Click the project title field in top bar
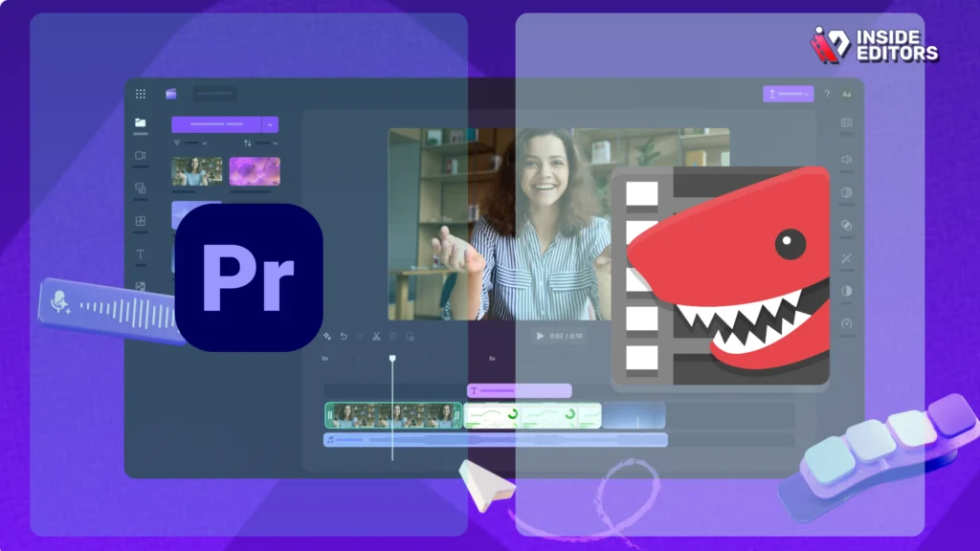 tap(215, 94)
